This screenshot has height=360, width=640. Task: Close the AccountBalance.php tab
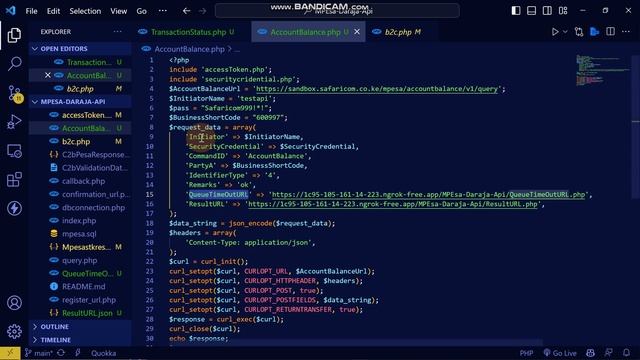pyautogui.click(x=357, y=32)
